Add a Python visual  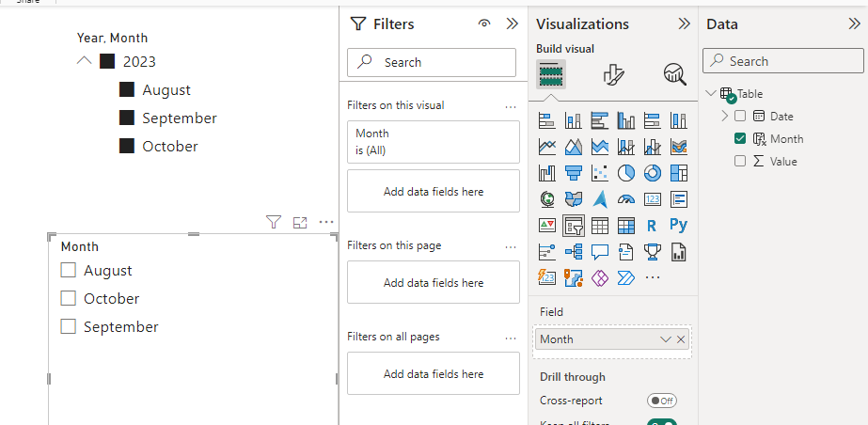[x=679, y=226]
